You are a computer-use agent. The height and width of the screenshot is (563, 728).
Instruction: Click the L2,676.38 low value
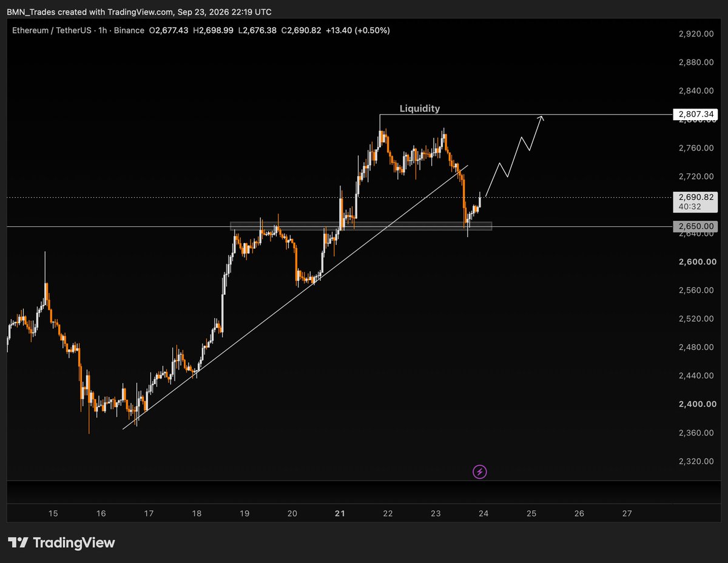257,30
